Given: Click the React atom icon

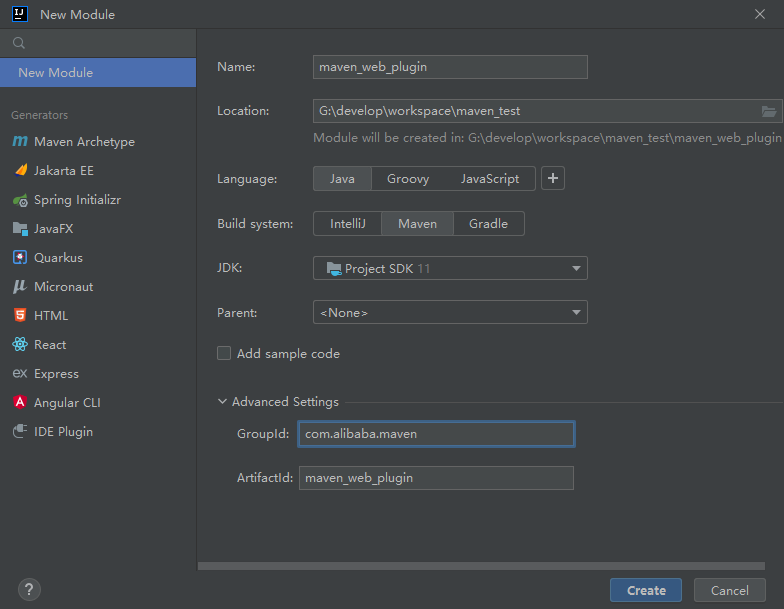Looking at the screenshot, I should click(20, 344).
